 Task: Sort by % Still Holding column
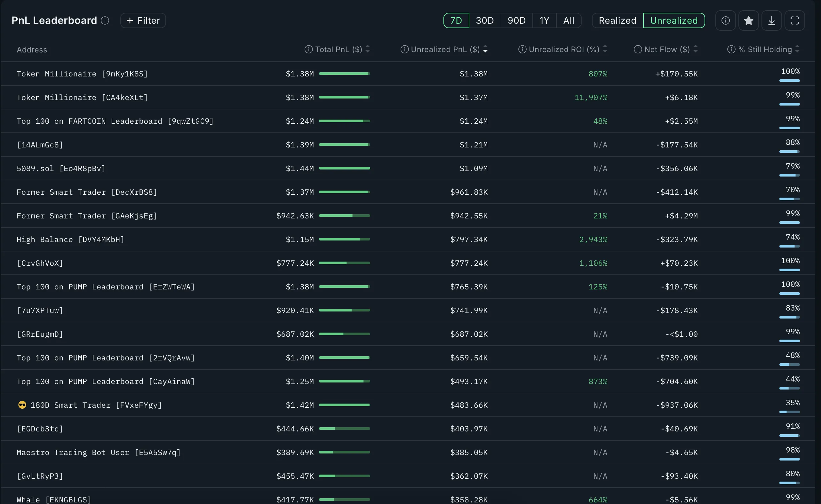click(798, 49)
